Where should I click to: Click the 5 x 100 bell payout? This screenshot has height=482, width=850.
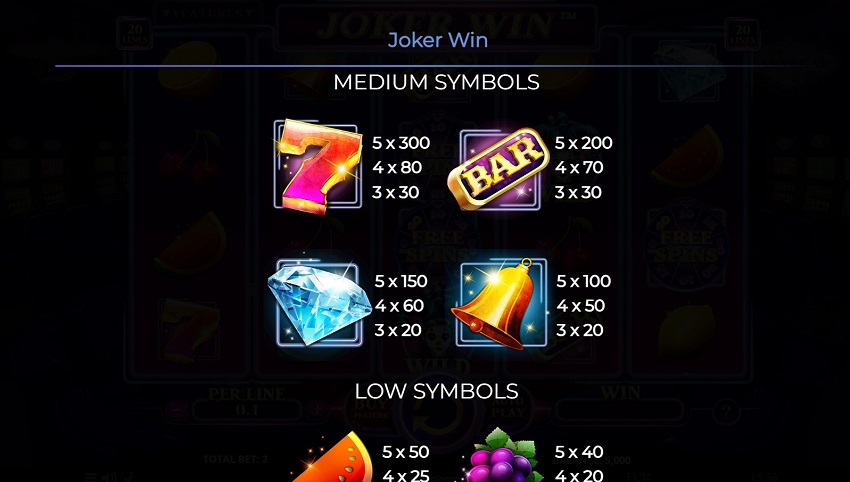click(x=584, y=281)
